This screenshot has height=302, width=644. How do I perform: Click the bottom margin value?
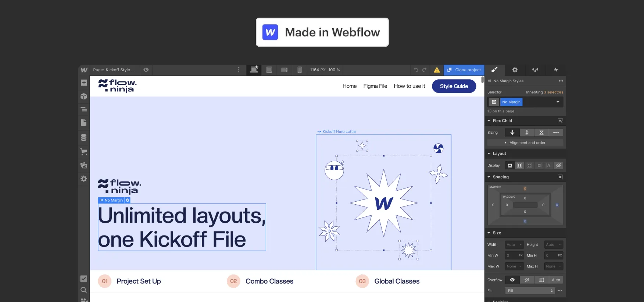[x=525, y=221]
